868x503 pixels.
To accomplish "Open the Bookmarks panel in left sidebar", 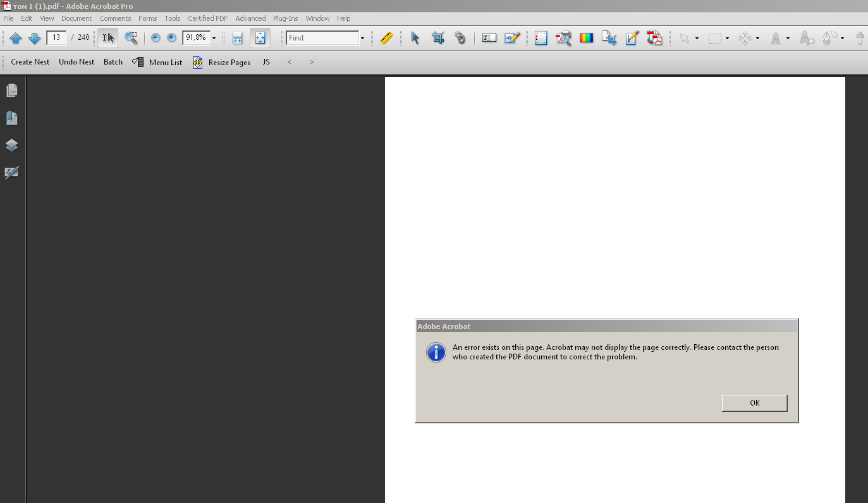I will pyautogui.click(x=11, y=118).
